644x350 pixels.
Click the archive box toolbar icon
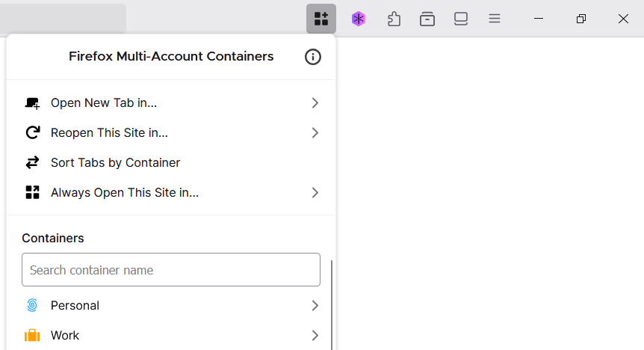427,19
